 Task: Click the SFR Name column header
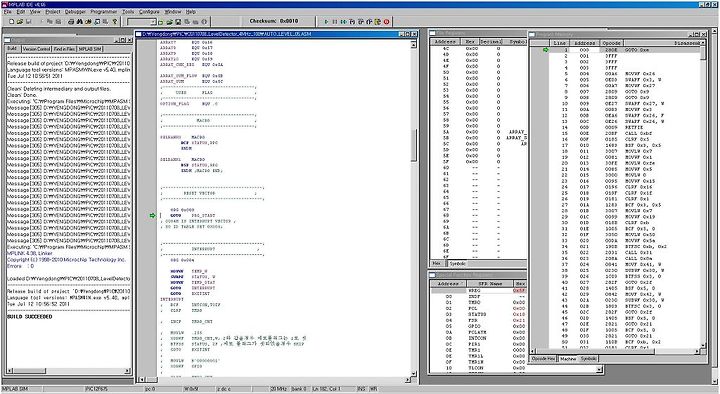pos(490,284)
